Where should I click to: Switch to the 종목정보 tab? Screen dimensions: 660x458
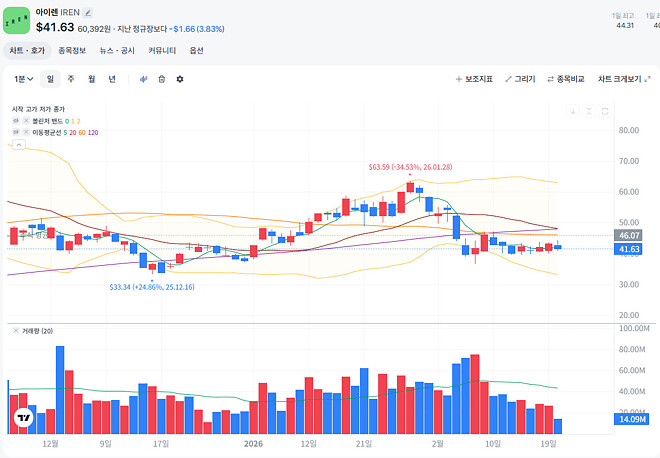click(72, 51)
